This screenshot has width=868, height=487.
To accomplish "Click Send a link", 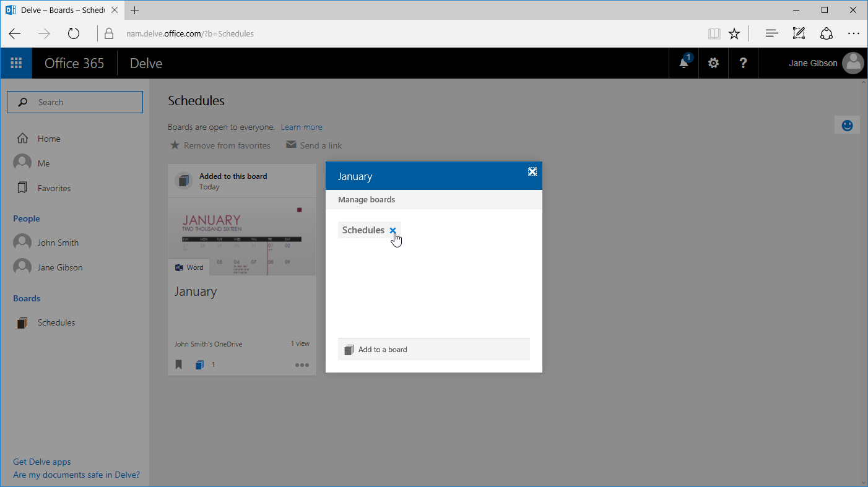I will coord(314,145).
